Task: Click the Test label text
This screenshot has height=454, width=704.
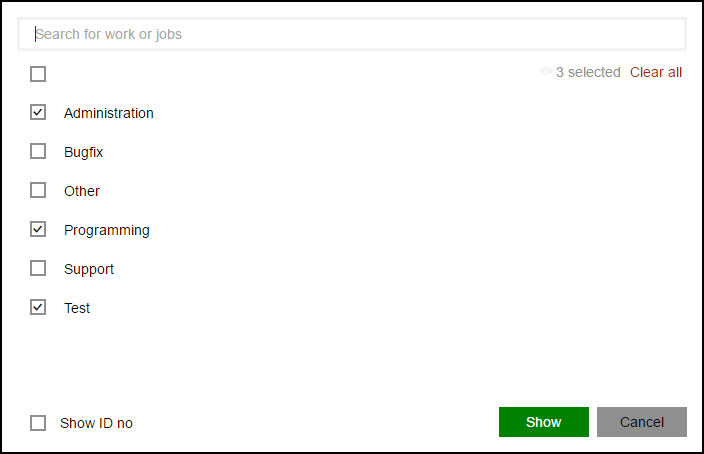Action: click(77, 308)
